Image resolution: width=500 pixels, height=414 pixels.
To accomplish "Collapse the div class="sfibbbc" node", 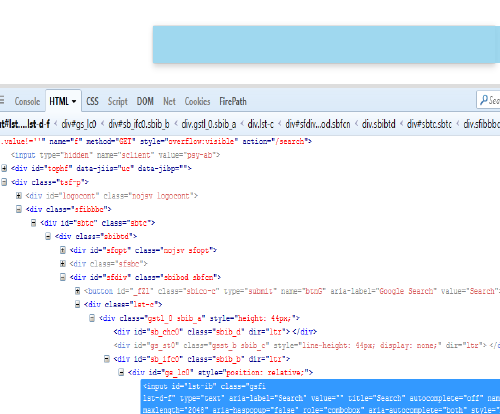I will click(19, 209).
